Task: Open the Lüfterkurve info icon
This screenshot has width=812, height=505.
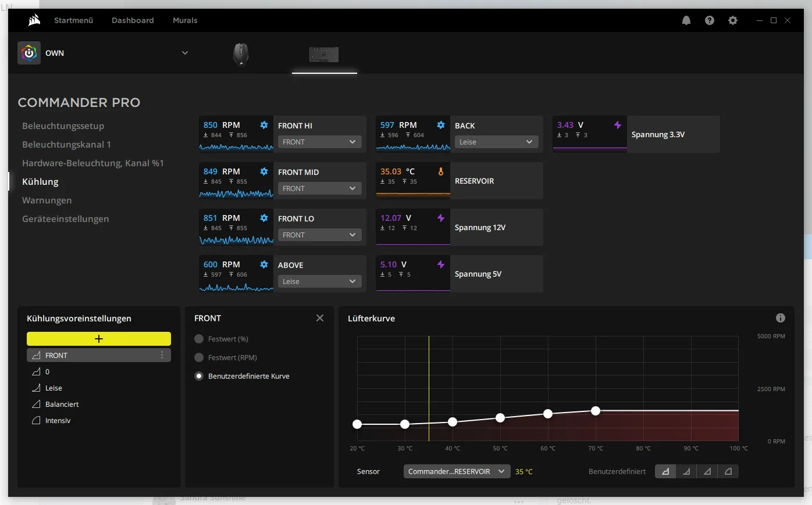Action: coord(781,318)
